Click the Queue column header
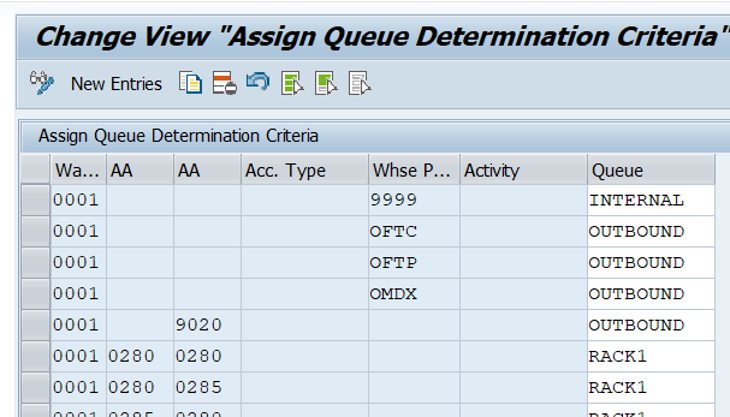This screenshot has height=417, width=730. point(651,170)
